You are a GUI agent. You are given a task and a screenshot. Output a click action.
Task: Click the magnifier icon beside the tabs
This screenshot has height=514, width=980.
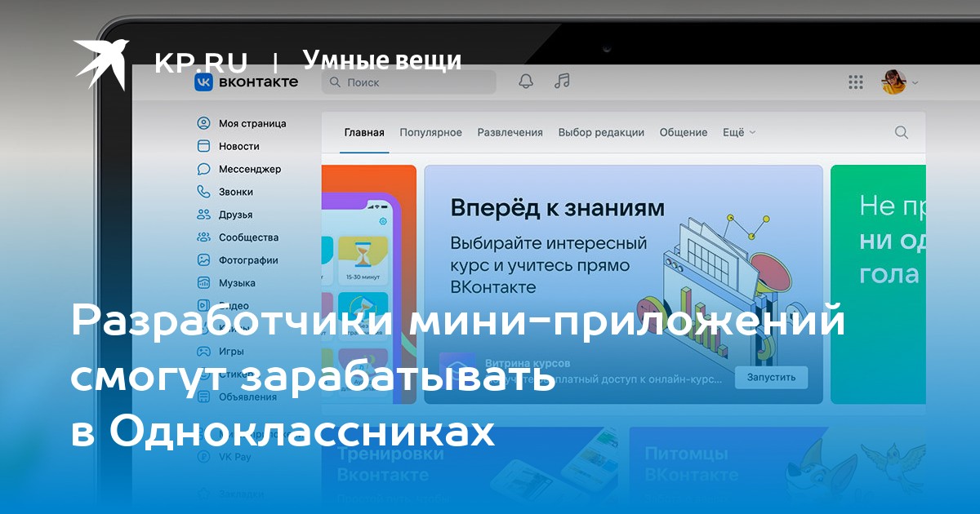pos(902,132)
